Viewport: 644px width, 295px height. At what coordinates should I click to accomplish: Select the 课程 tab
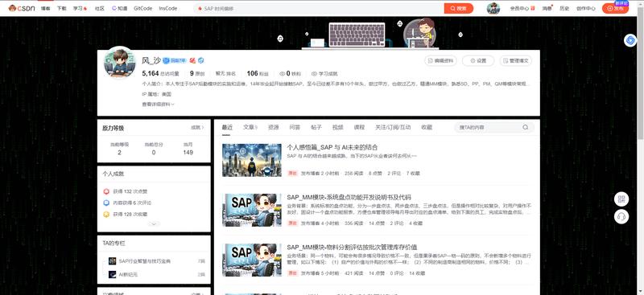359,127
